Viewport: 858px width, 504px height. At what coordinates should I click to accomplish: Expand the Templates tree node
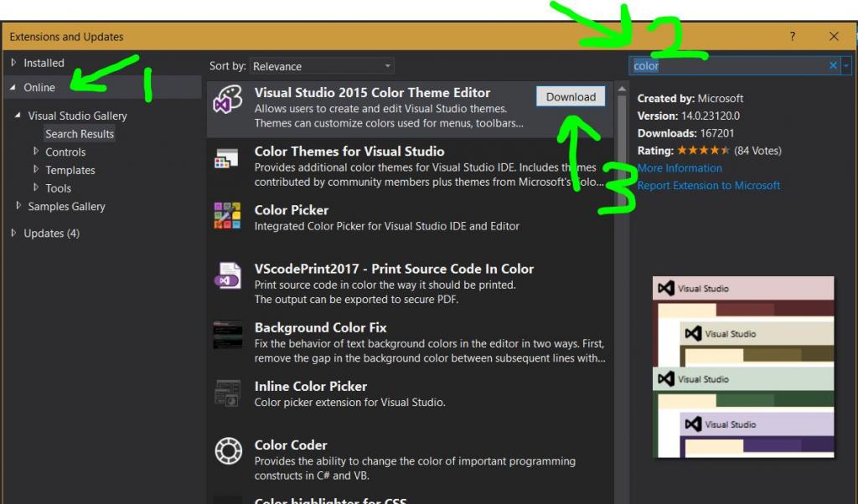click(x=38, y=170)
